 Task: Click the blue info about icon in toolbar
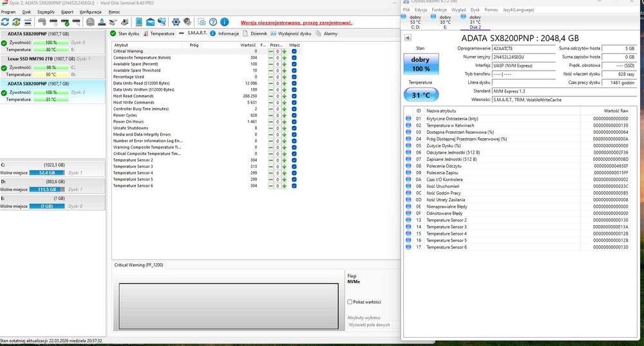pyautogui.click(x=224, y=22)
